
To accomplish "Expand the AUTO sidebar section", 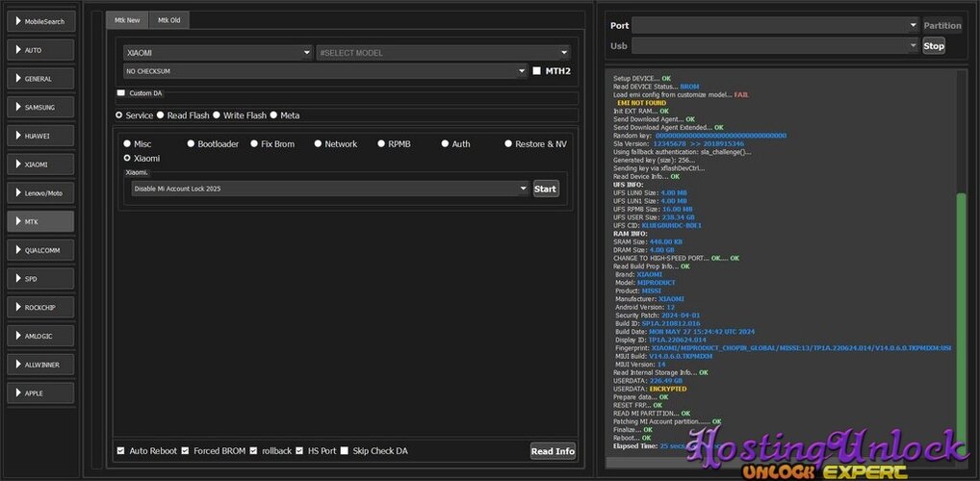I will click(x=40, y=50).
